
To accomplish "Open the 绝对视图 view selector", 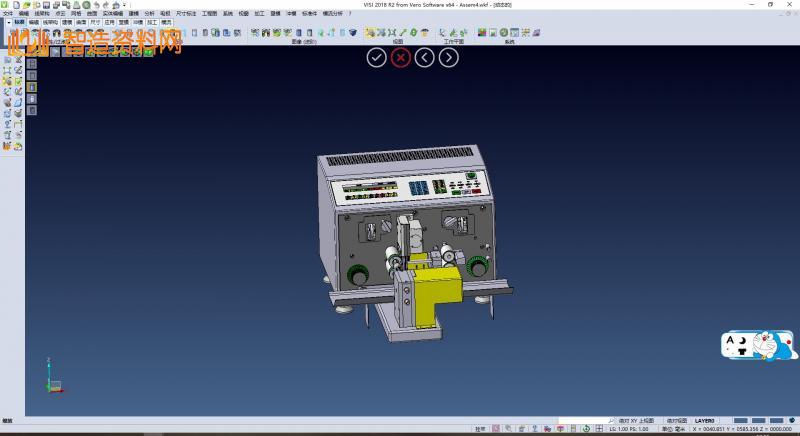I will click(678, 420).
